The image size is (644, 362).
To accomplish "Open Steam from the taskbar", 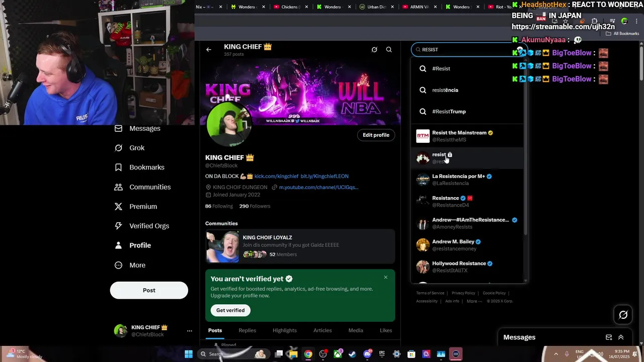I will click(352, 354).
